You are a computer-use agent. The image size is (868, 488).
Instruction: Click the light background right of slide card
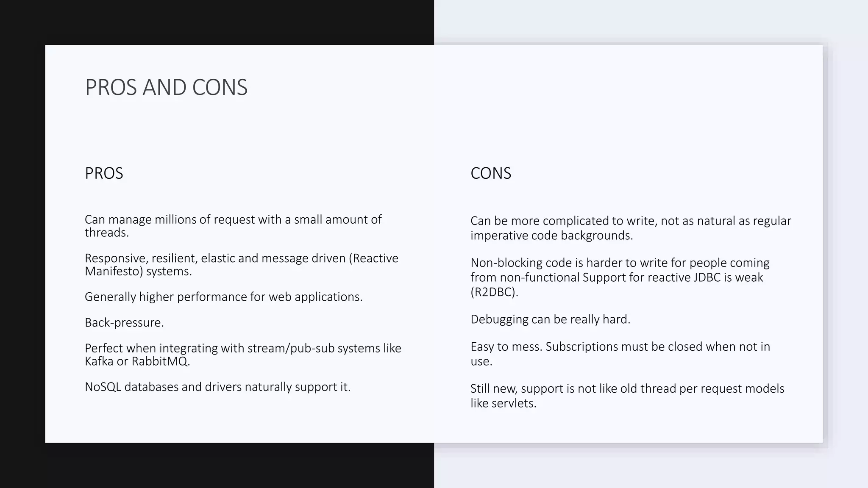click(x=846, y=244)
